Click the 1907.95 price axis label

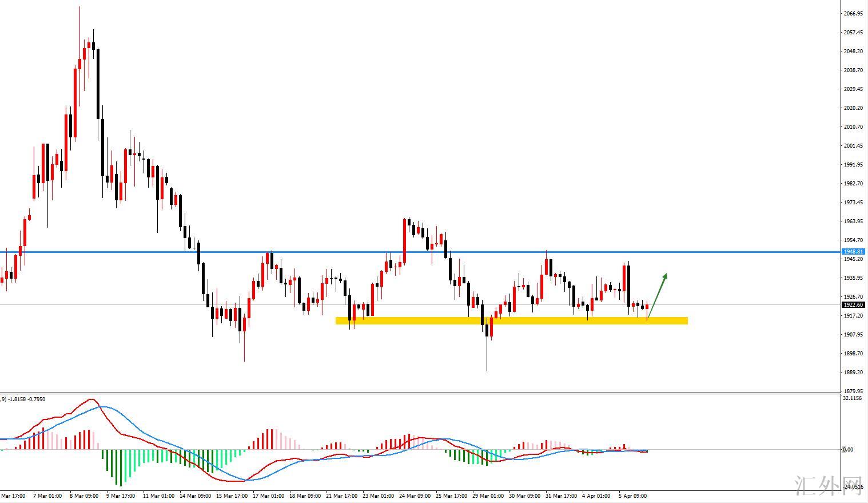pos(853,335)
